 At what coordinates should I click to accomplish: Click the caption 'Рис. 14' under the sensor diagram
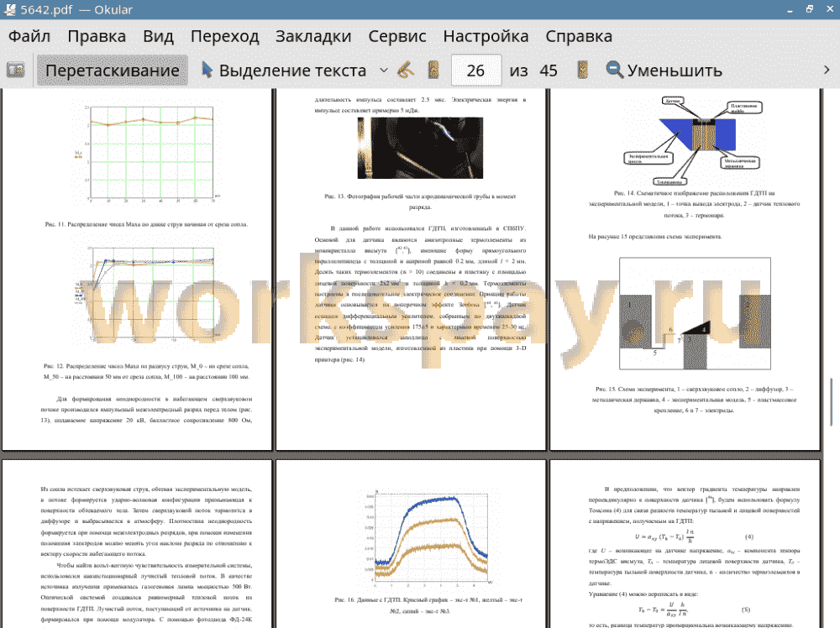coord(694,204)
